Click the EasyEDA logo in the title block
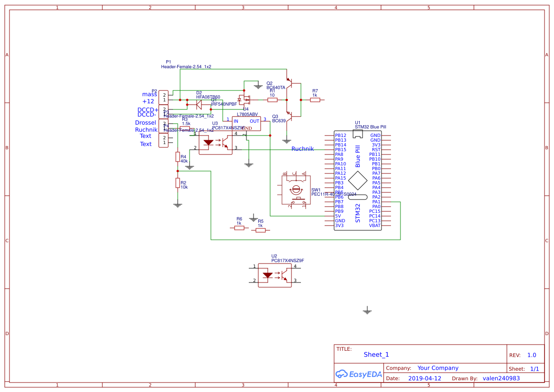The image size is (554, 392). click(x=358, y=374)
